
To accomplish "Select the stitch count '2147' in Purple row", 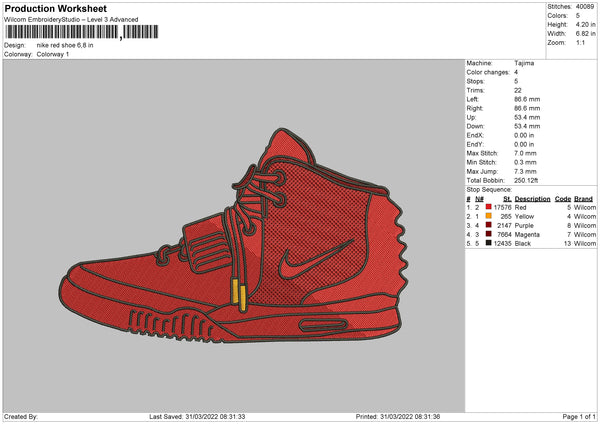I will 504,225.
